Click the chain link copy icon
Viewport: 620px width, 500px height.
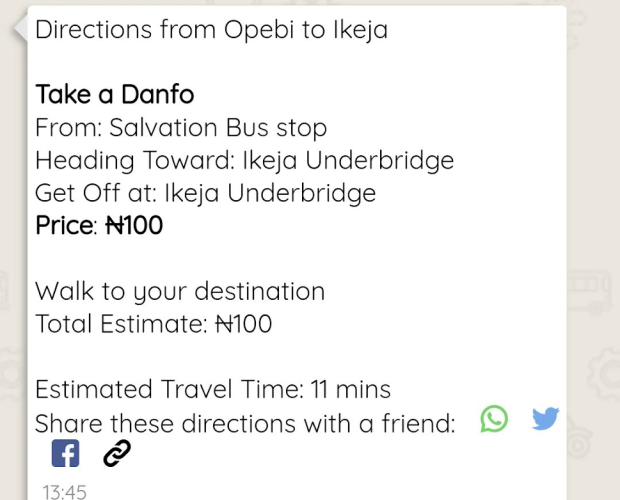click(117, 454)
